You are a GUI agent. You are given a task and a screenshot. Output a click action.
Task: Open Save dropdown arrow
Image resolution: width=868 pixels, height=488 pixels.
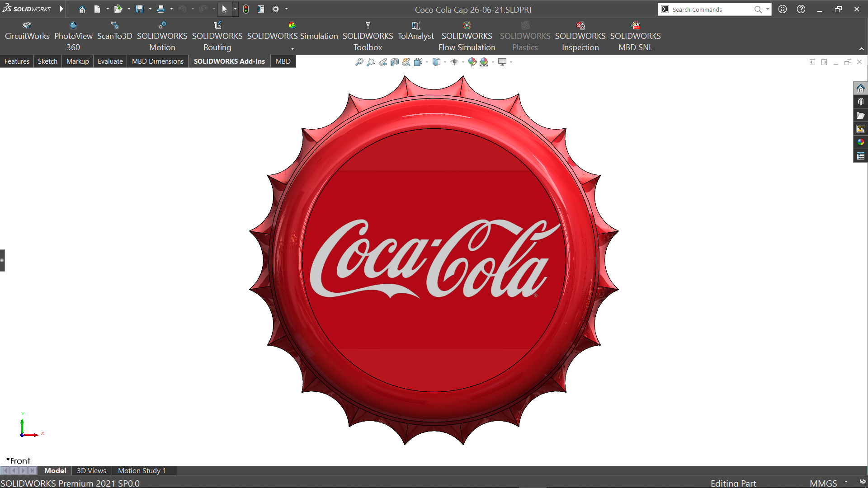point(150,9)
